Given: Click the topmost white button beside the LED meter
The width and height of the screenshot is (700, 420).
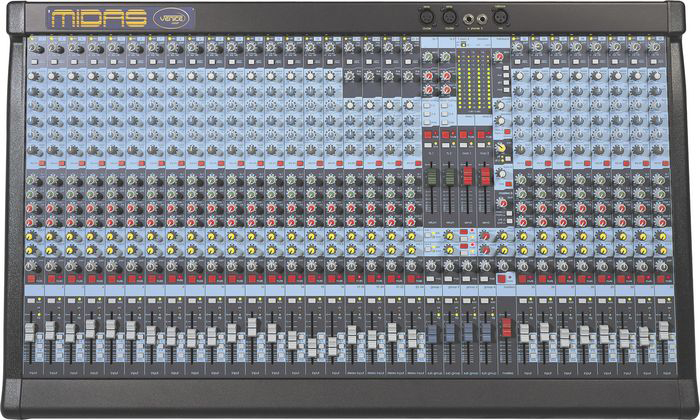Looking at the screenshot, I should coord(506,68).
